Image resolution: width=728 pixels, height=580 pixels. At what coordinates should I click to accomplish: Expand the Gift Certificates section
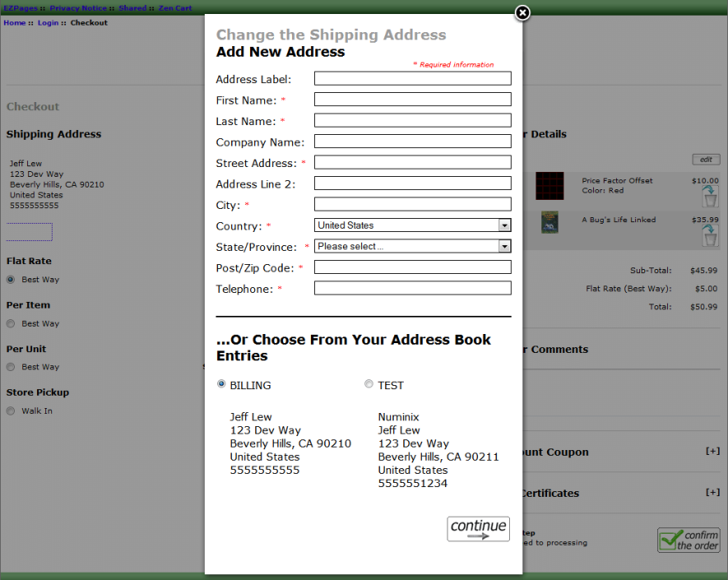[x=712, y=492]
